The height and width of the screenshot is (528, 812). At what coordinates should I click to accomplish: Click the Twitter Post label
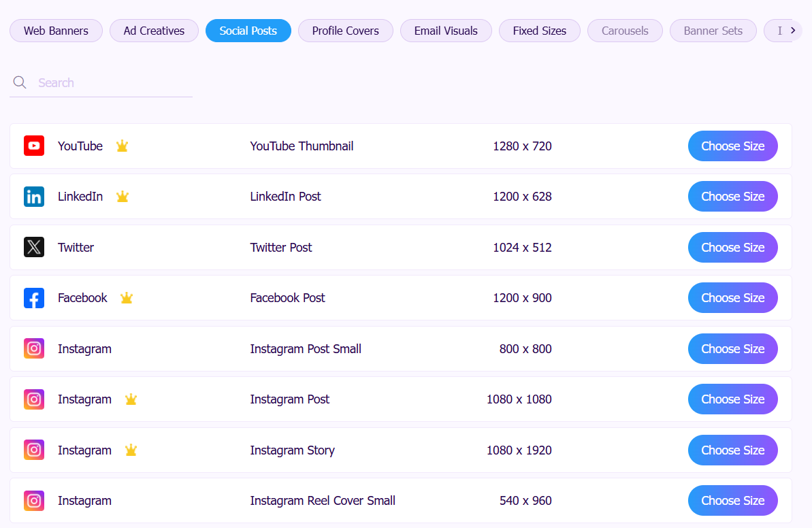click(281, 248)
